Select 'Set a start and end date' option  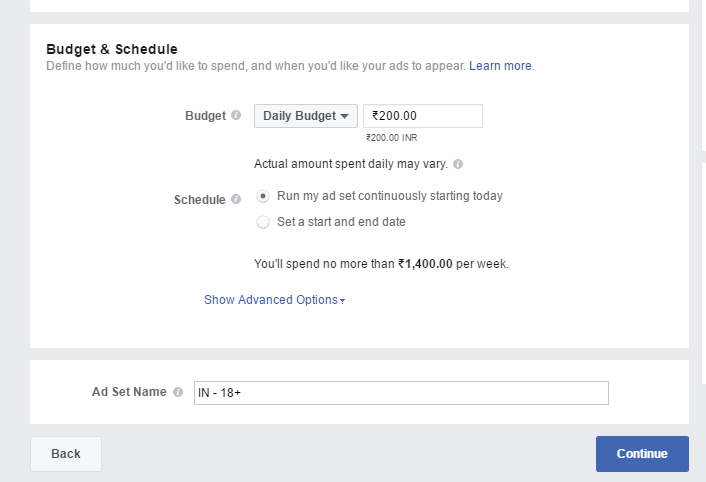(x=263, y=222)
